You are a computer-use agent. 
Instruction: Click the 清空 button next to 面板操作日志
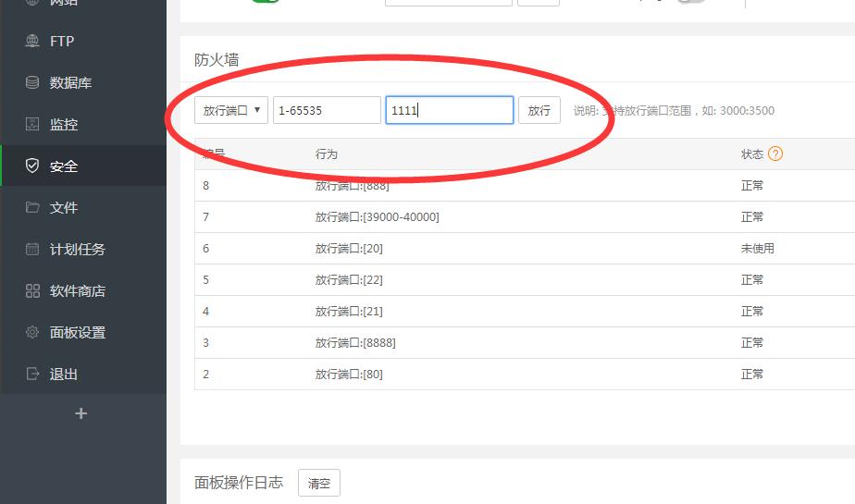pos(319,483)
